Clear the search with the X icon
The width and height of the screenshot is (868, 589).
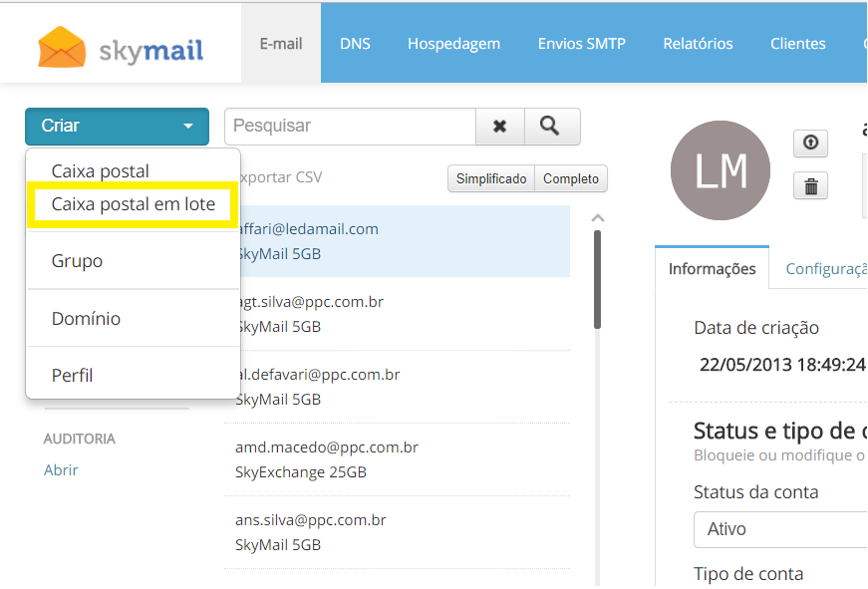500,127
